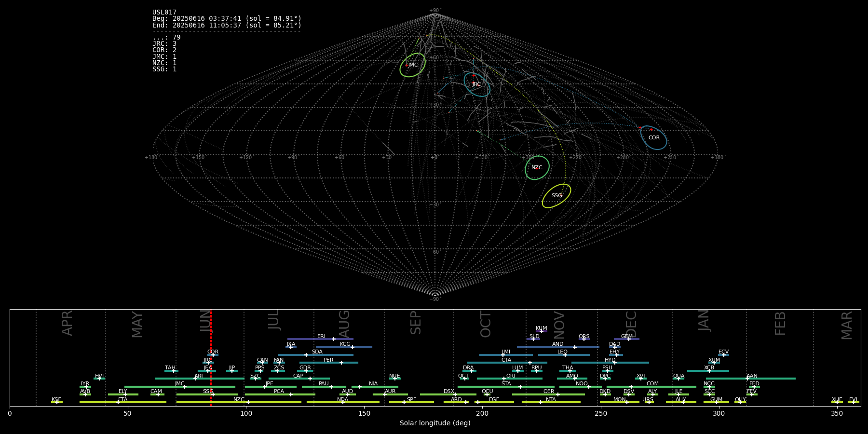868x434 pixels.
Task: Click the '+90' latitude label atop the map
Action: tap(435, 11)
